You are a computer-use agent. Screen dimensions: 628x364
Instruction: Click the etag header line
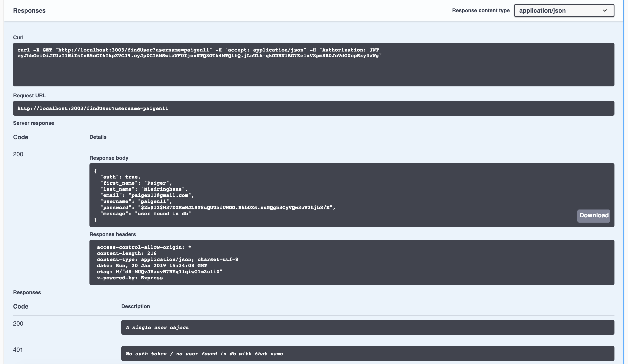(x=159, y=271)
